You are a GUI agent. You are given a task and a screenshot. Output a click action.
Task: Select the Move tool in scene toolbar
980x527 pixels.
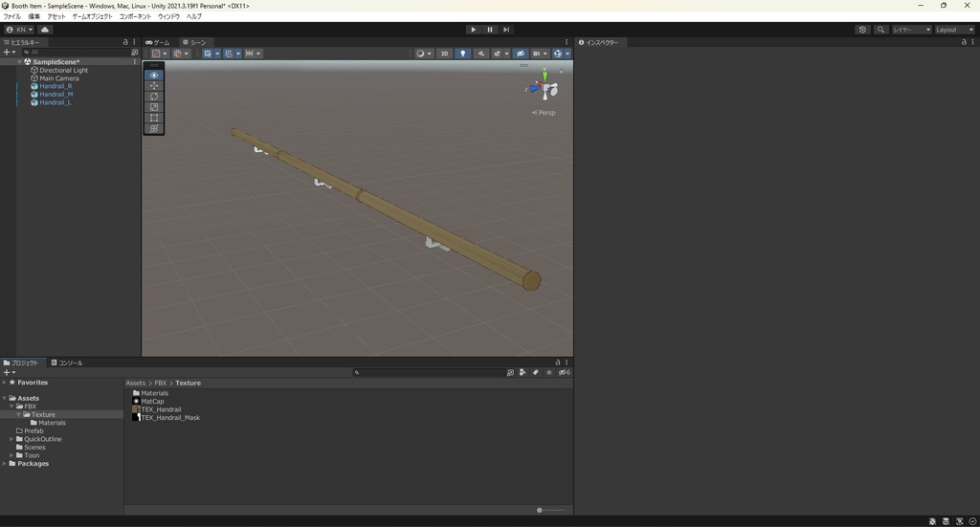click(x=154, y=85)
